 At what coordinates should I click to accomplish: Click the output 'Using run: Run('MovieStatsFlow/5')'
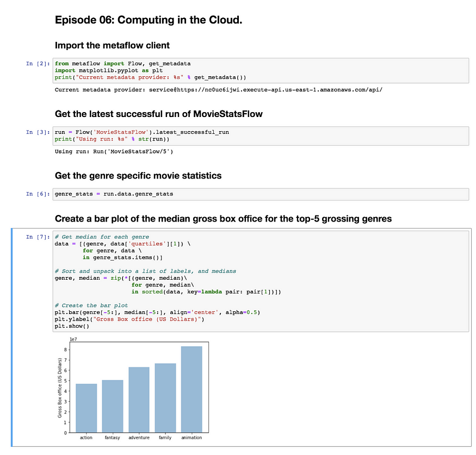[x=114, y=151]
